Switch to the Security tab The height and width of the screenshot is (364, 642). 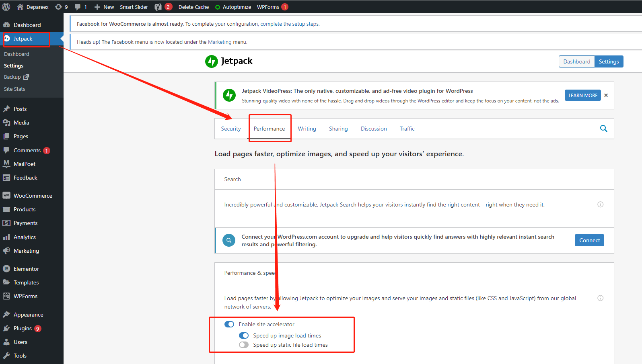coord(231,129)
